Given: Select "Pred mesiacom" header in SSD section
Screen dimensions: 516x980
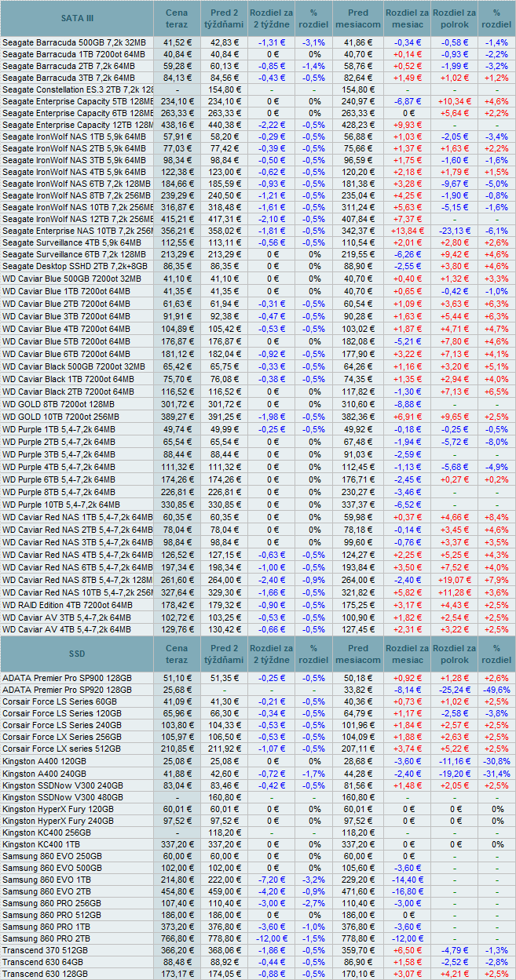Looking at the screenshot, I should click(357, 654).
